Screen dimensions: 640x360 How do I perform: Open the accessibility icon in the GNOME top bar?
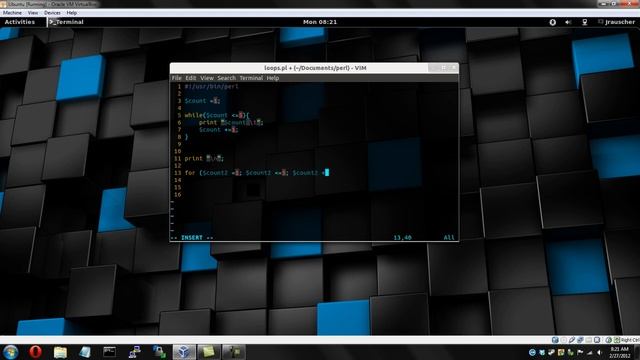pos(553,22)
